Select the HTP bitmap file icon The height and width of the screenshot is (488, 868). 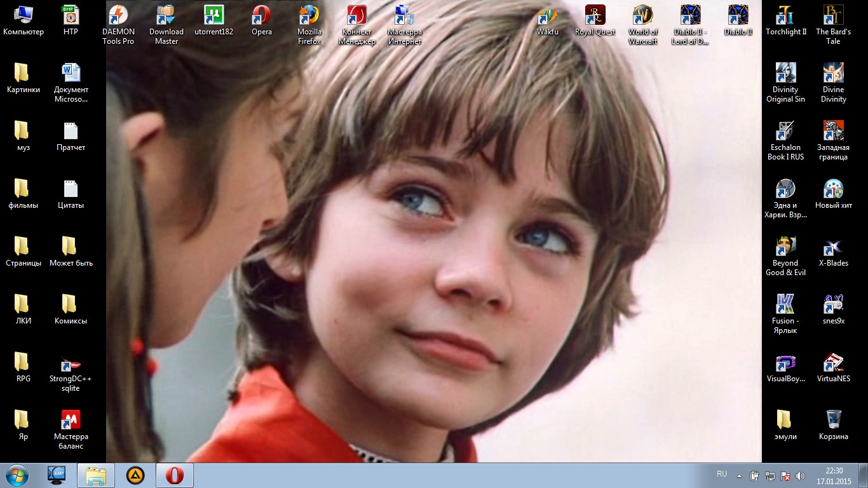click(71, 20)
